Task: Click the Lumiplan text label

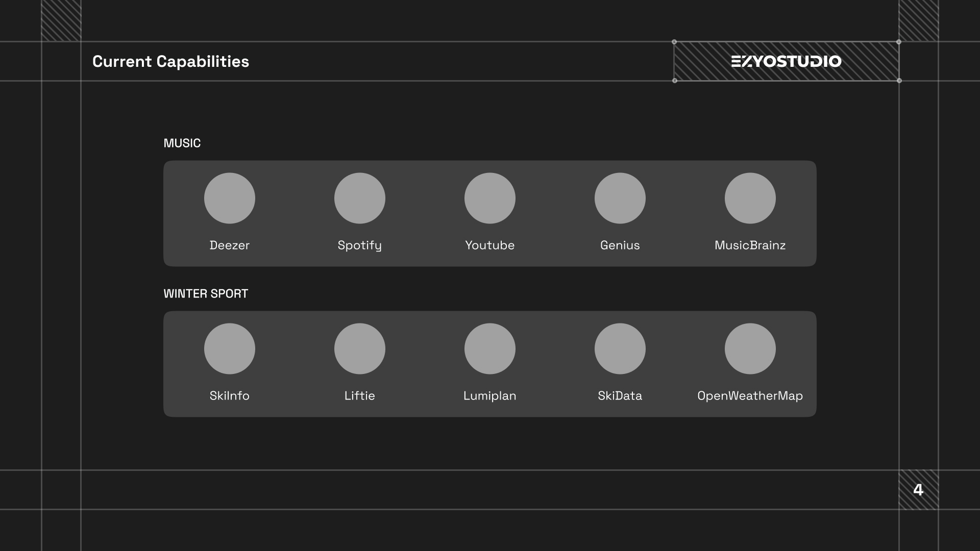Action: pos(489,396)
